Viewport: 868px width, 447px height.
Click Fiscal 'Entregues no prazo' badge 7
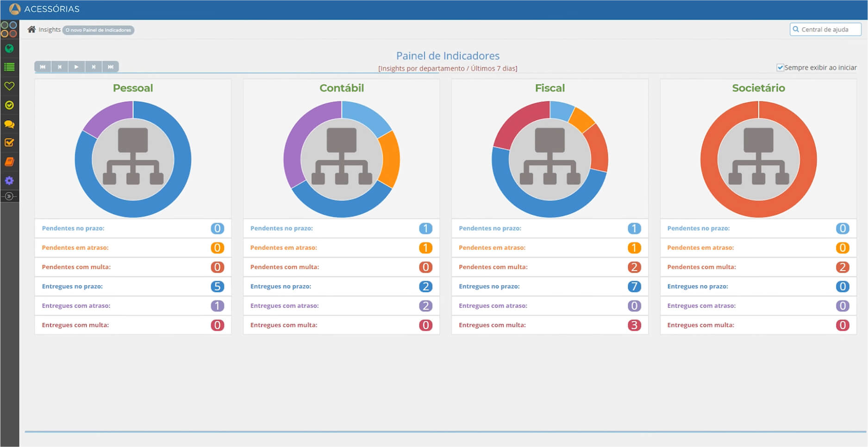point(634,286)
